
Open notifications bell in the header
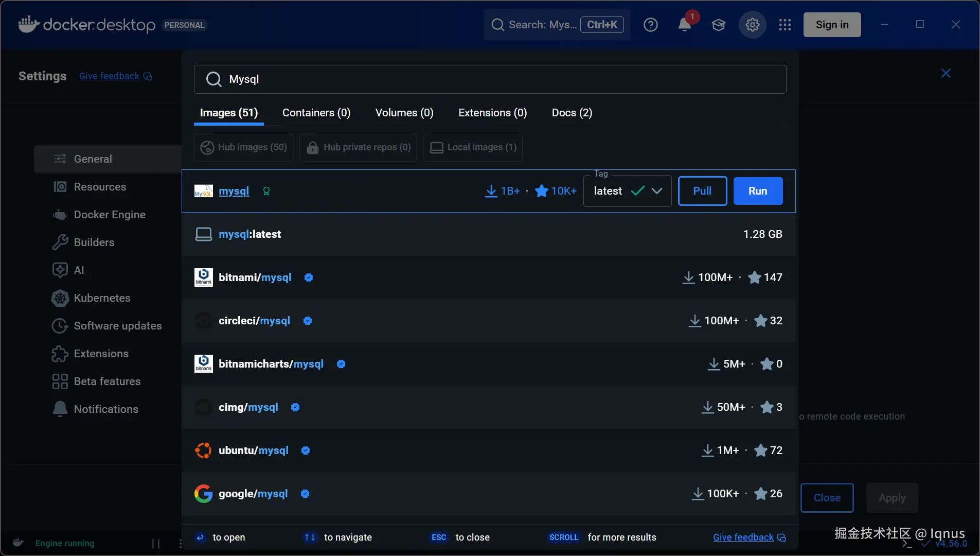[x=685, y=24]
